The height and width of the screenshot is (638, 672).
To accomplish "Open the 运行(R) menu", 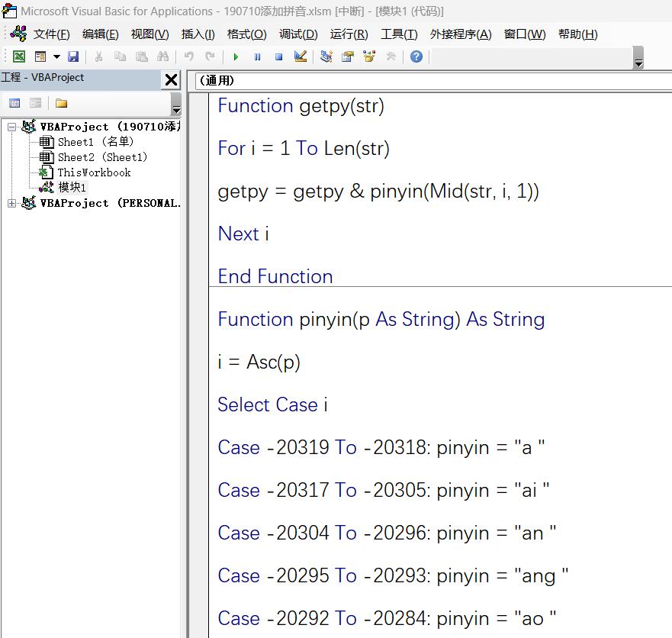I will point(348,34).
